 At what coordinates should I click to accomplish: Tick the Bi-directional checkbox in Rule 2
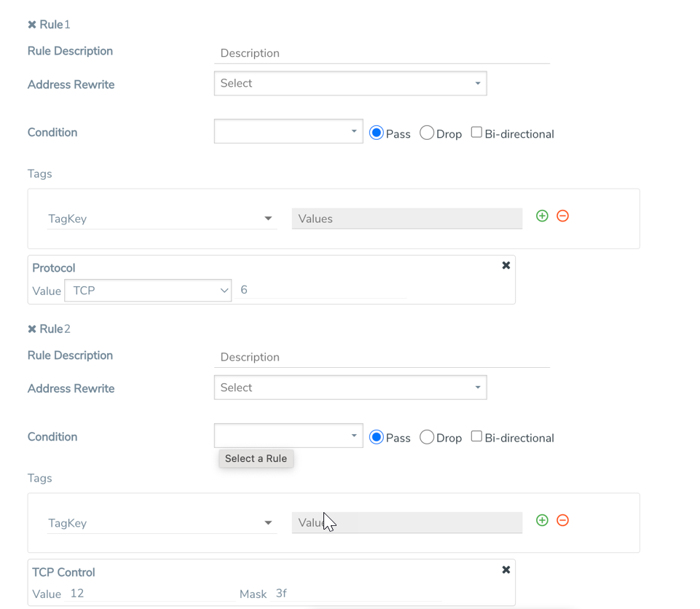(x=476, y=436)
